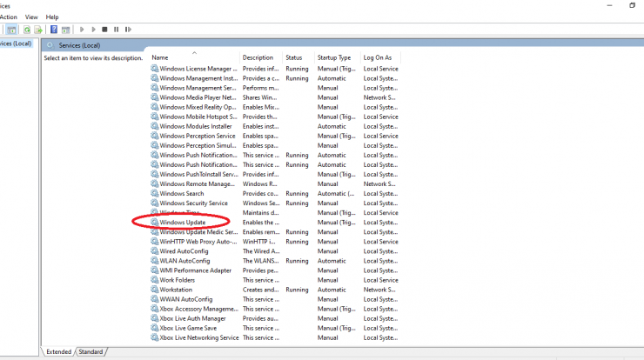Viewport: 644px width, 360px height.
Task: Select Services (Local) in the console tree
Action: click(16, 43)
